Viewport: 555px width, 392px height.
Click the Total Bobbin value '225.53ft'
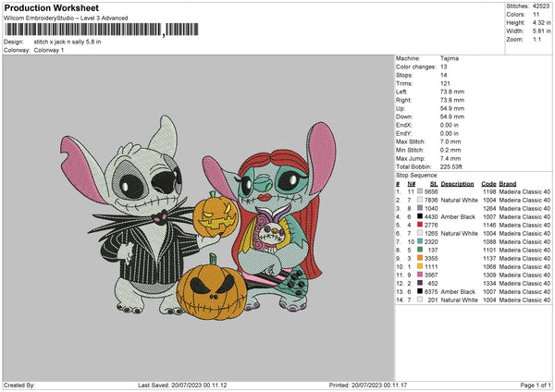click(x=451, y=166)
